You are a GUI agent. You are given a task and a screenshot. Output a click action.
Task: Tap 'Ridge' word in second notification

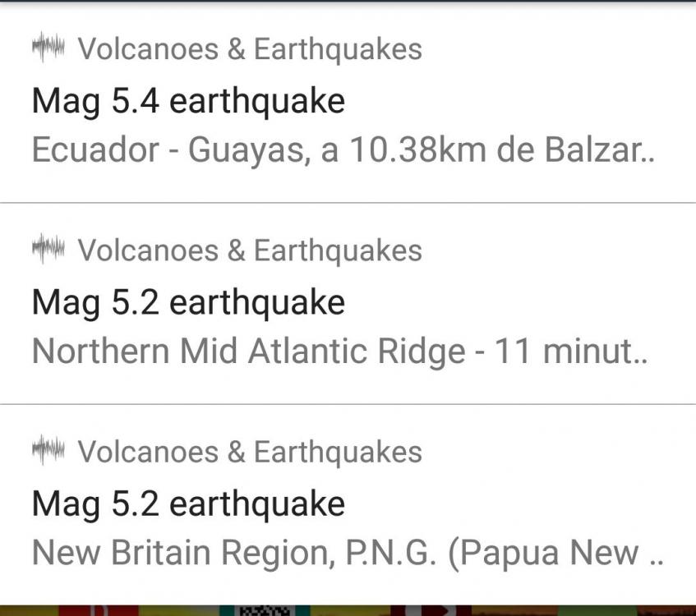425,353
